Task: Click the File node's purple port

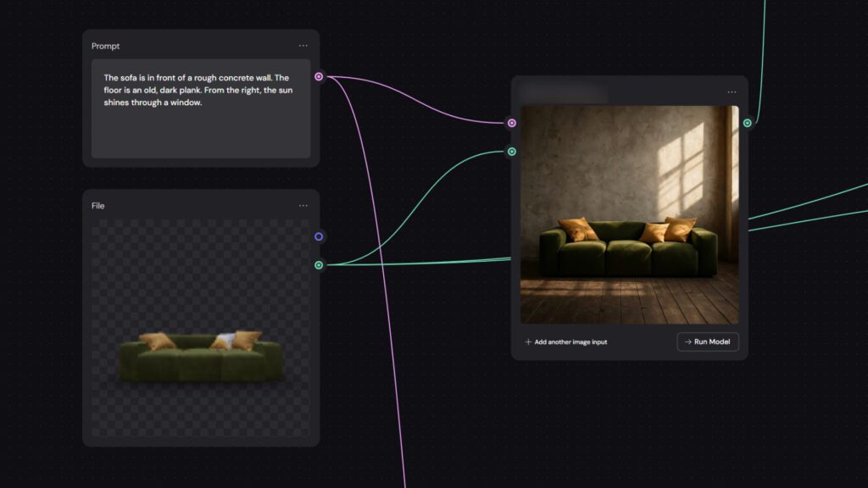Action: point(319,236)
